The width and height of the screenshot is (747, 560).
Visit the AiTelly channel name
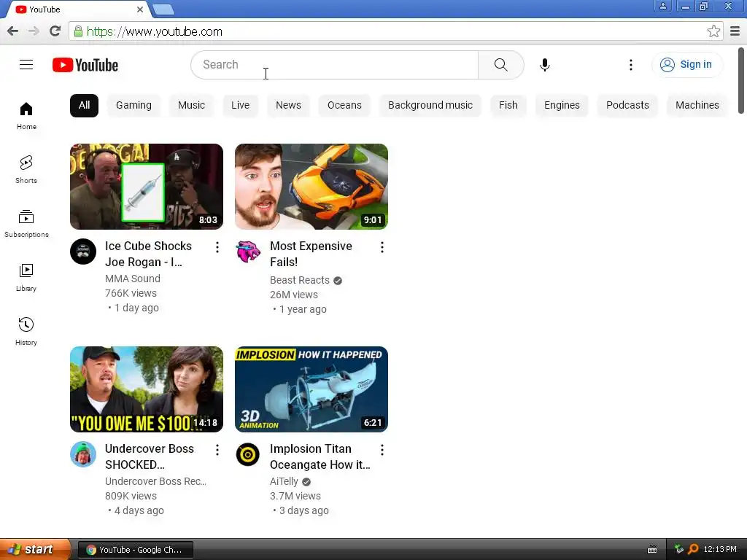pos(284,481)
